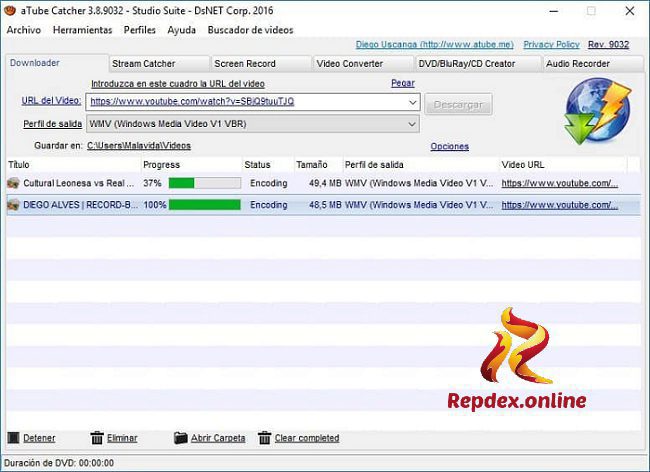Click the 100% progress bar
Image resolution: width=650 pixels, height=472 pixels.
pos(205,205)
